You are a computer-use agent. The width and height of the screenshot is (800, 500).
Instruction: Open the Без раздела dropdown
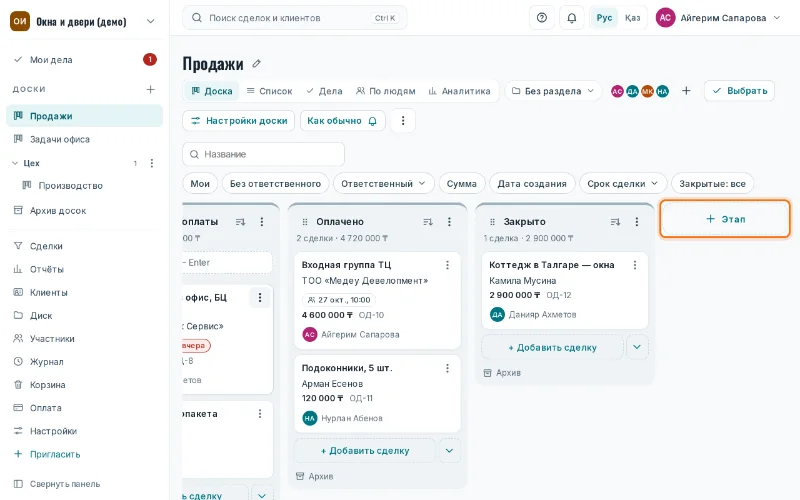coord(553,91)
